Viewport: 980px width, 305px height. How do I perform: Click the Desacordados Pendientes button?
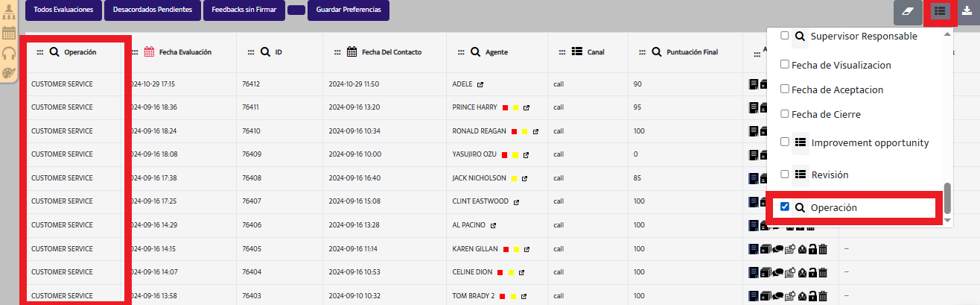(x=153, y=10)
